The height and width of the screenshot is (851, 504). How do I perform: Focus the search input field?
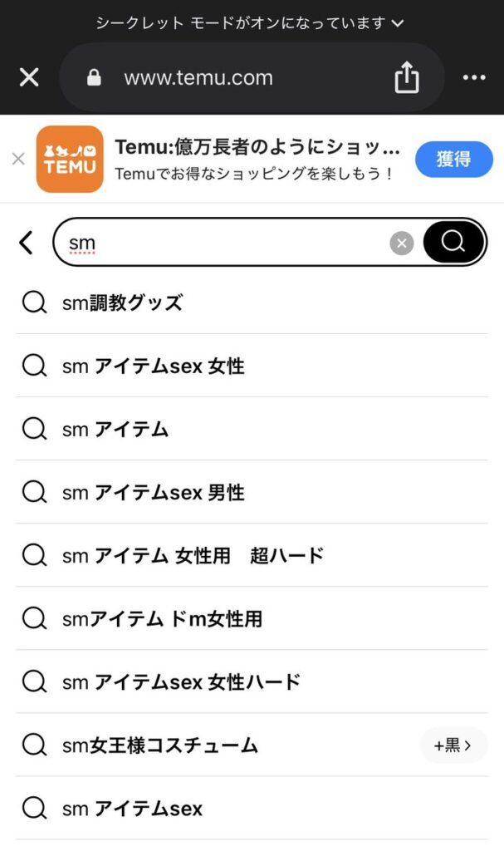224,243
